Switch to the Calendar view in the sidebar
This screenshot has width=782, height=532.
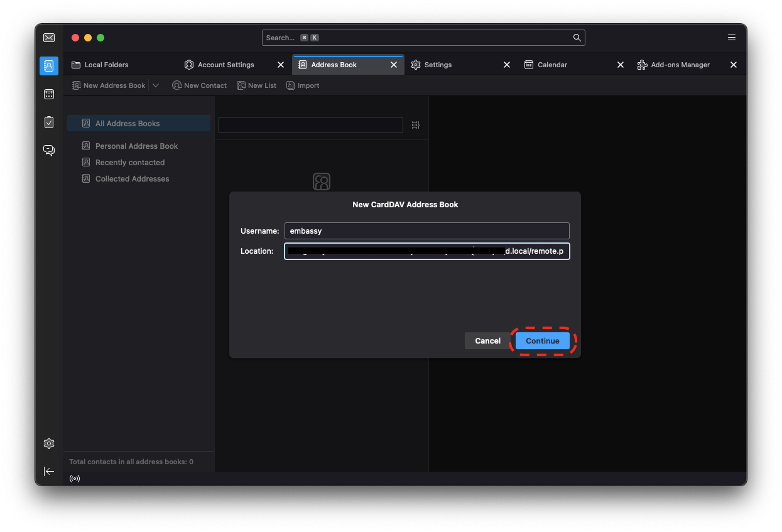48,94
